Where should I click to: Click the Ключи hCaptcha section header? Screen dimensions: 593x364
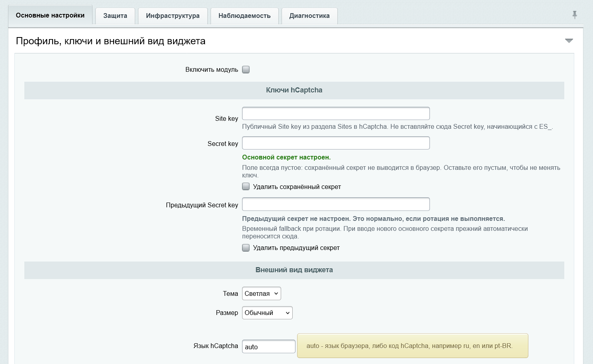pyautogui.click(x=294, y=91)
